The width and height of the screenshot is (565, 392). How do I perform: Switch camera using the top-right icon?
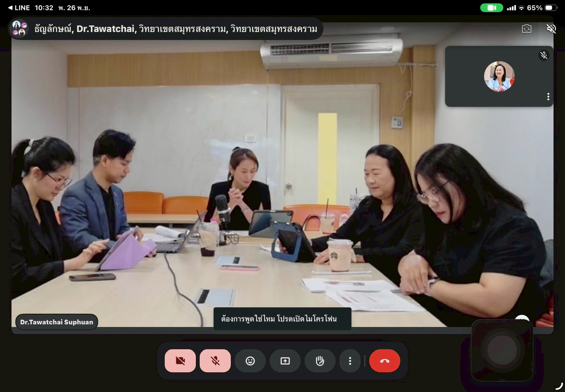[527, 29]
